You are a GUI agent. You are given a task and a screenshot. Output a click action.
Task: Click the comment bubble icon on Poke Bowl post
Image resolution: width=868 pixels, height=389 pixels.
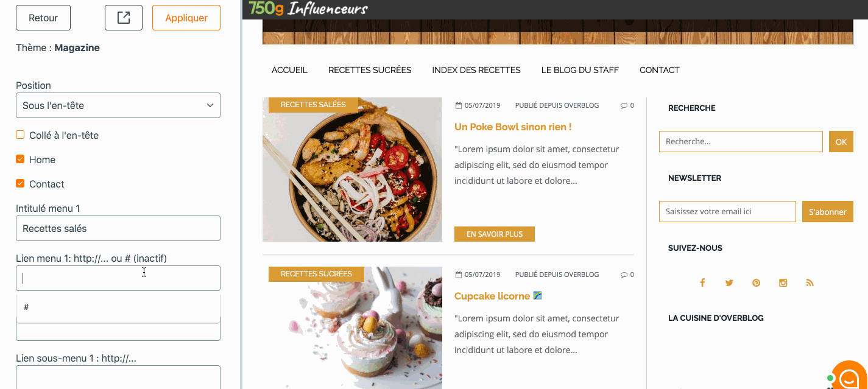click(624, 105)
